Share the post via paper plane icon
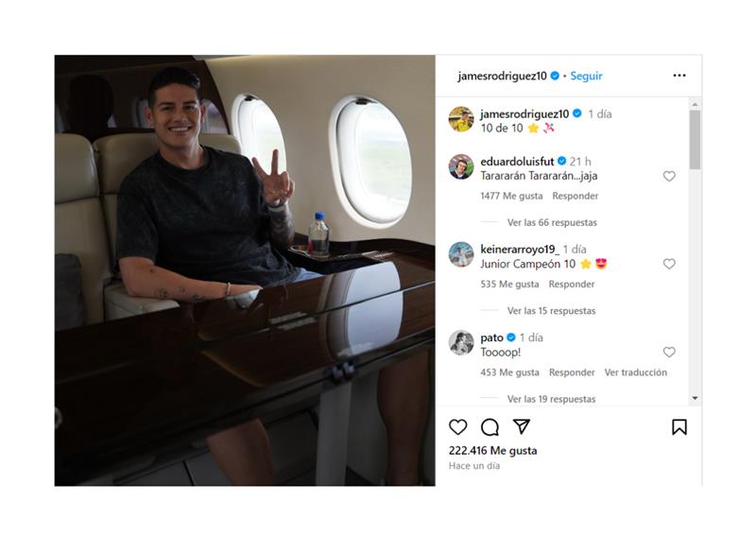The image size is (756, 536). tap(522, 426)
